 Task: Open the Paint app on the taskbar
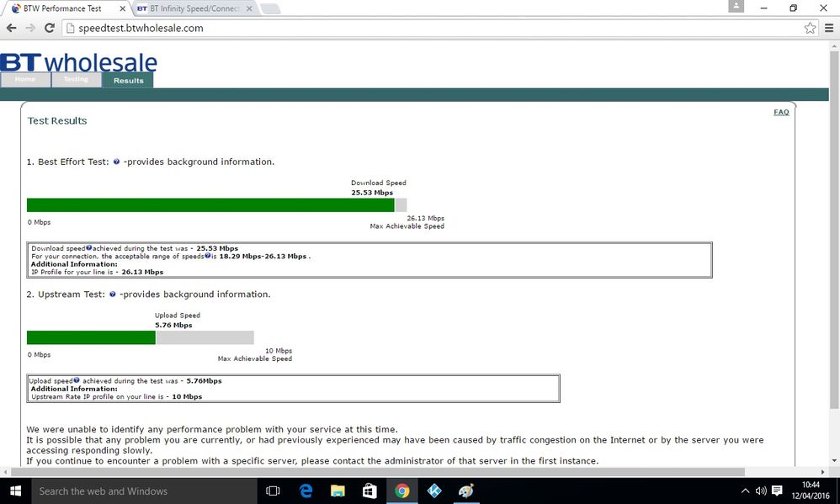point(466,491)
